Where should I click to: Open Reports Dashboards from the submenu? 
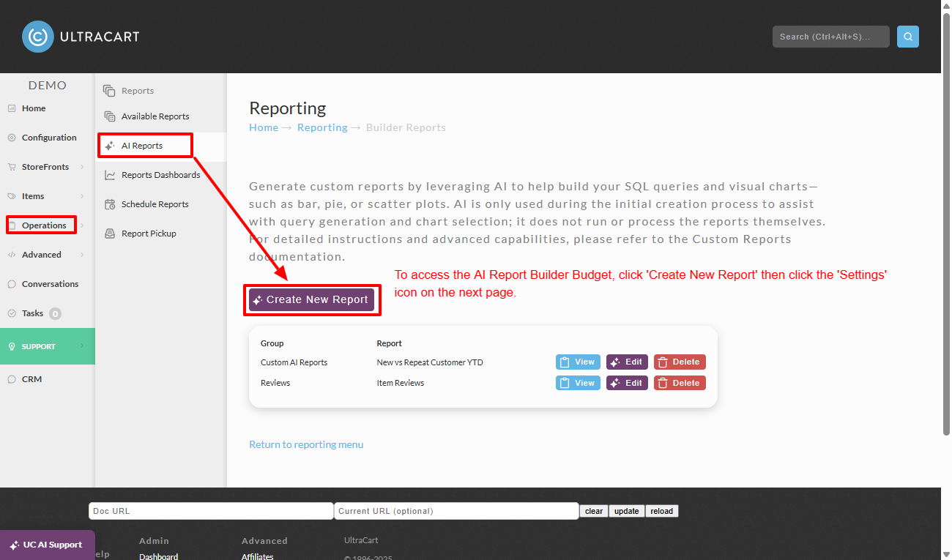tap(161, 175)
